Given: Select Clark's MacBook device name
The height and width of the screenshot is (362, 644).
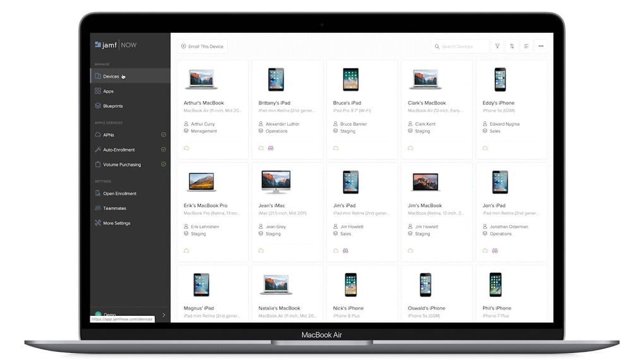Looking at the screenshot, I should click(x=427, y=103).
